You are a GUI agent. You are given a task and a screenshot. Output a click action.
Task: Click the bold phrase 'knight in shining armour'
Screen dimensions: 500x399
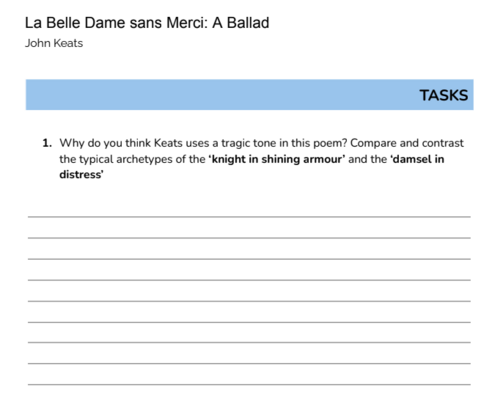tap(277, 159)
